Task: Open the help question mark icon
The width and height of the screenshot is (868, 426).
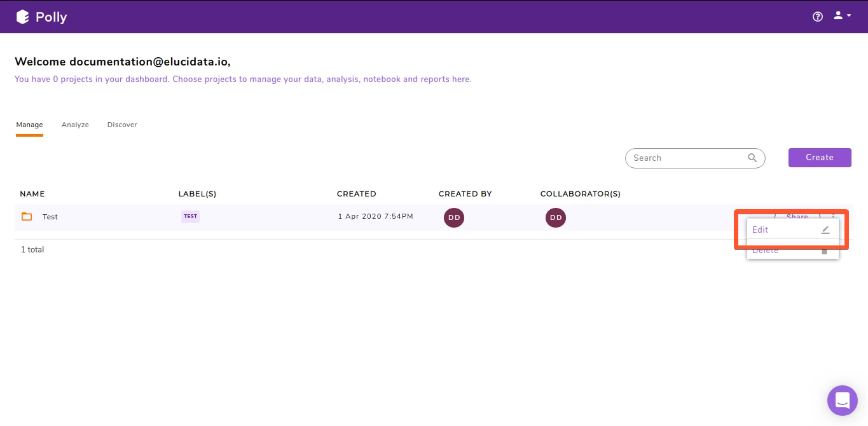Action: 817,17
